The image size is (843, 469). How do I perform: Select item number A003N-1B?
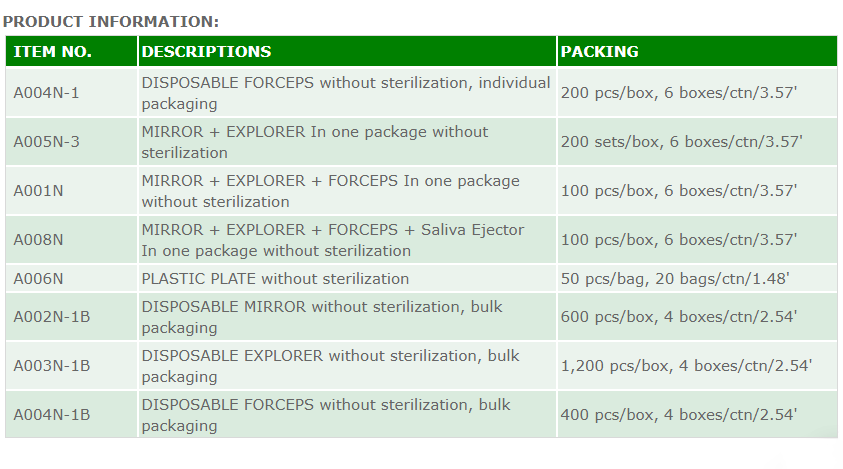point(51,366)
